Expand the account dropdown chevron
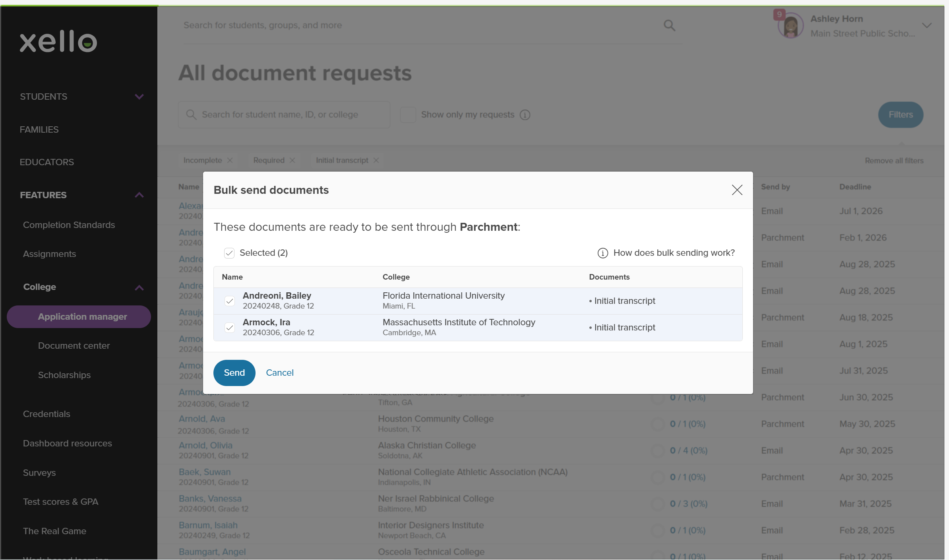 pos(926,26)
